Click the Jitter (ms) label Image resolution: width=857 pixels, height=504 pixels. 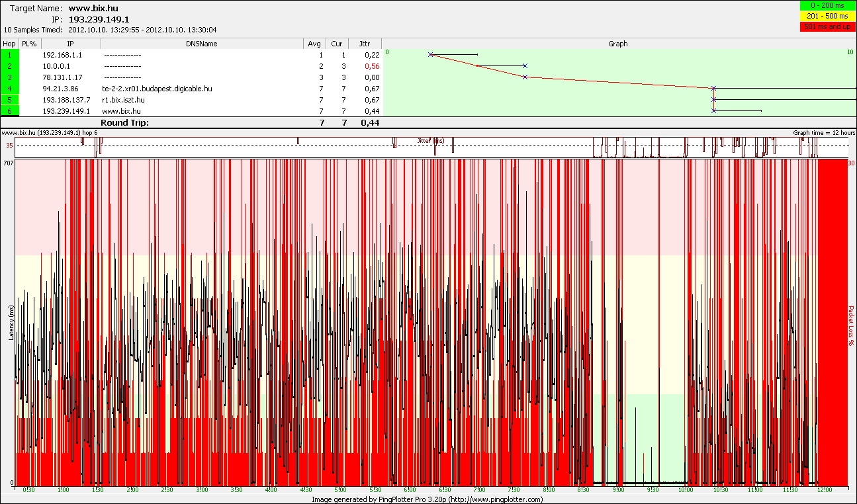tap(431, 140)
